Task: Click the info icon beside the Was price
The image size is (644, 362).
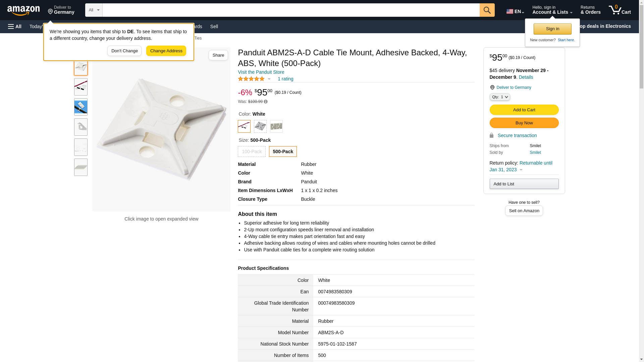Action: pos(266,102)
